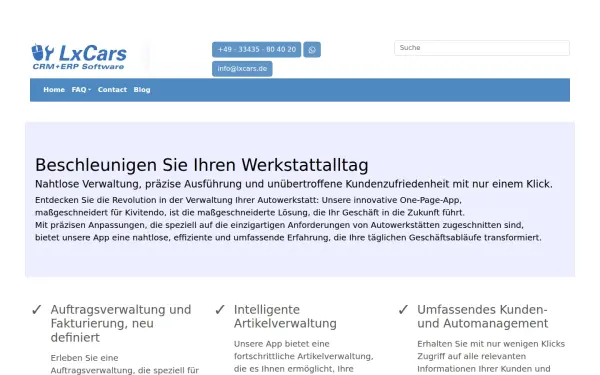Click text 'Erhalten Sie mit nur wenigen Klicks'
Image resolution: width=600 pixels, height=375 pixels.
(x=491, y=344)
